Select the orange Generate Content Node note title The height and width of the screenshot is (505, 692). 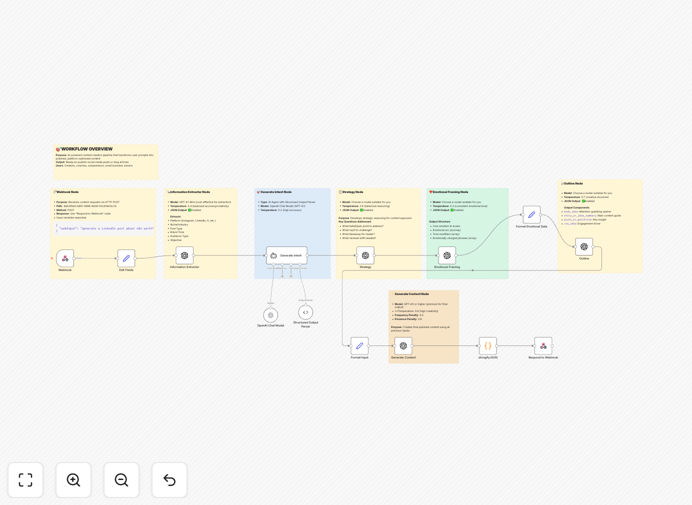411,294
